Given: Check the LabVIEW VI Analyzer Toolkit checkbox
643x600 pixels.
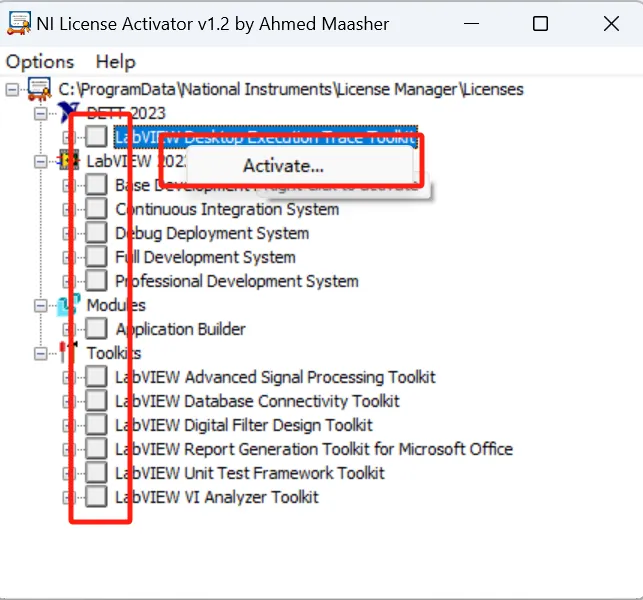Looking at the screenshot, I should click(96, 497).
